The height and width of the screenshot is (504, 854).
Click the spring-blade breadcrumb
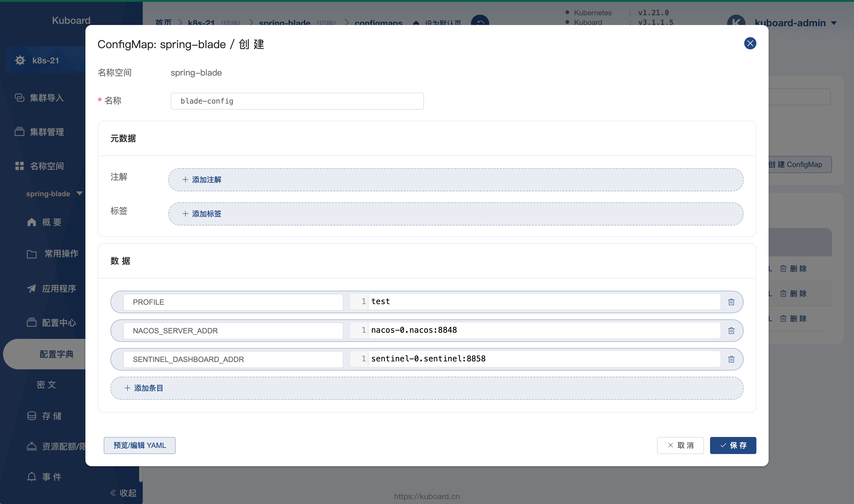point(285,23)
